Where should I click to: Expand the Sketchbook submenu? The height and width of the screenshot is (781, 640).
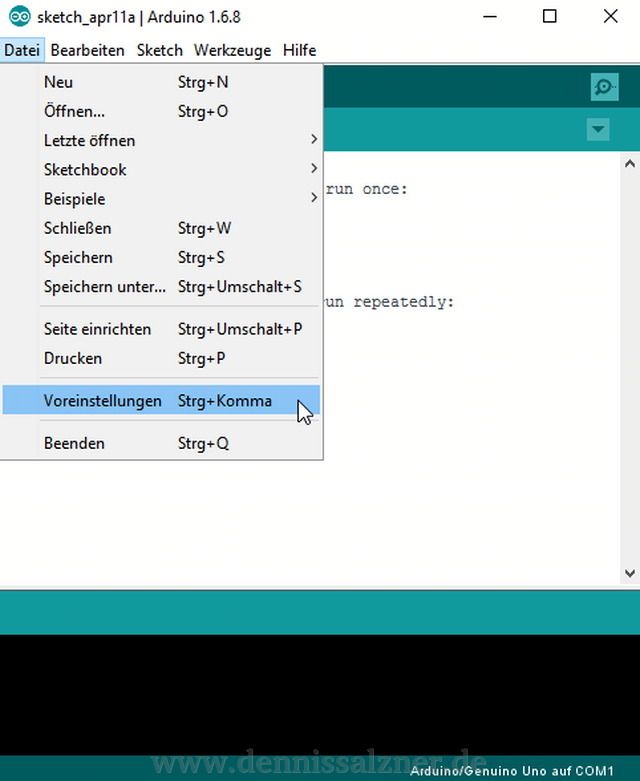[x=161, y=170]
